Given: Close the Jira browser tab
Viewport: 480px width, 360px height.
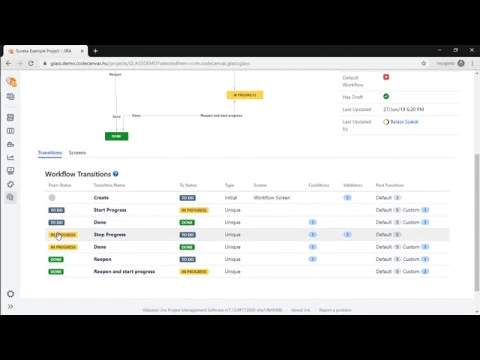Looking at the screenshot, I should coord(82,51).
